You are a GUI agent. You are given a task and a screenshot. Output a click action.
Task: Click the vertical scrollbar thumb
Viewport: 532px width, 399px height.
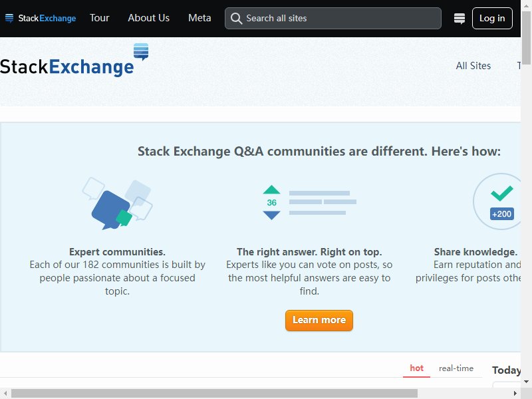(x=526, y=38)
